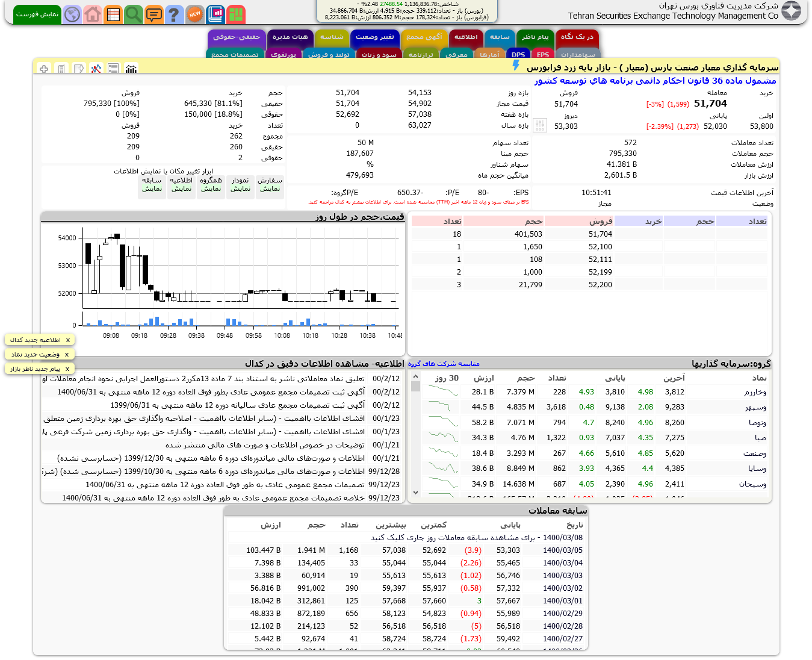This screenshot has height=660, width=812.
Task: Close the 'وضعیت جدید نماد' notification
Action: tap(67, 355)
